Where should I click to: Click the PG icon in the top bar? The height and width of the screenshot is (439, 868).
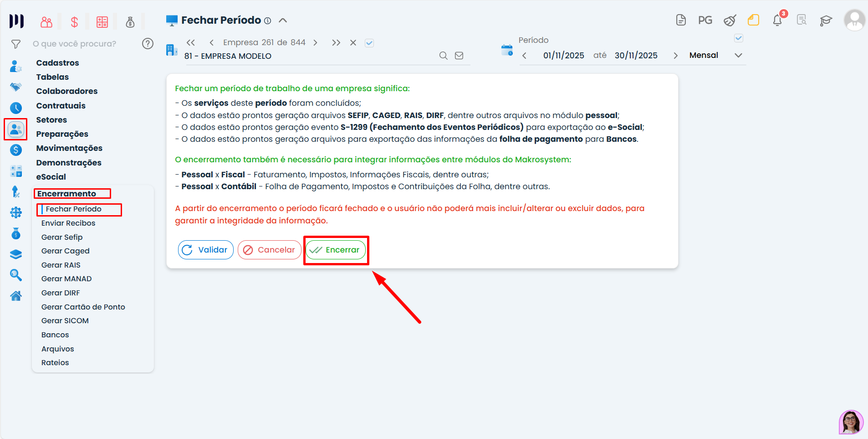705,20
